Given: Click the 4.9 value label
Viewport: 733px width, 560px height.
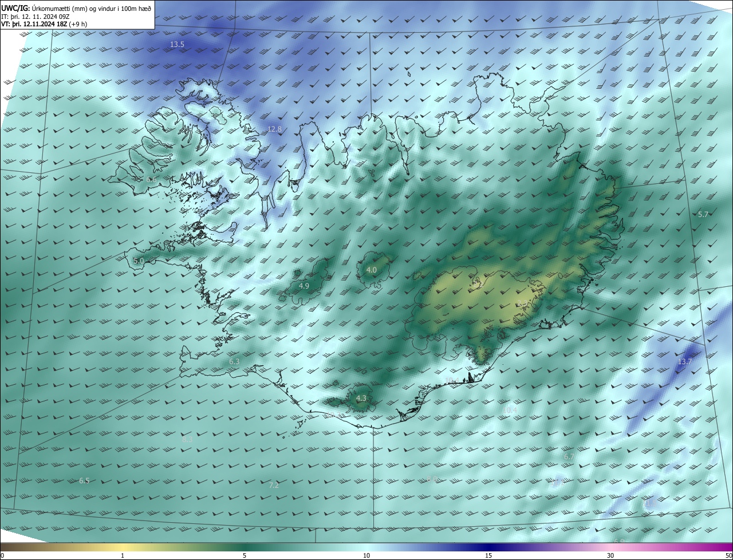Looking at the screenshot, I should point(304,286).
